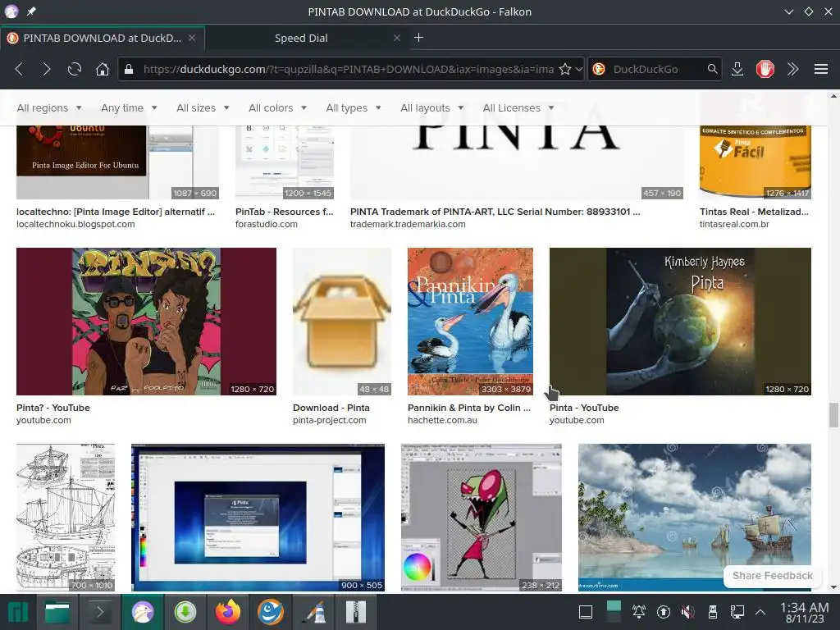Open the notifications bell in system tray
The height and width of the screenshot is (630, 840).
pyautogui.click(x=638, y=611)
